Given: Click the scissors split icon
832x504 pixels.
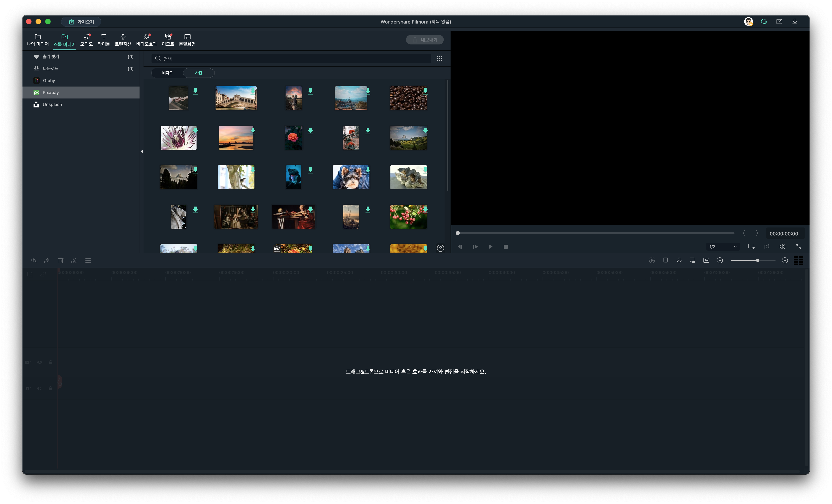Looking at the screenshot, I should [74, 260].
